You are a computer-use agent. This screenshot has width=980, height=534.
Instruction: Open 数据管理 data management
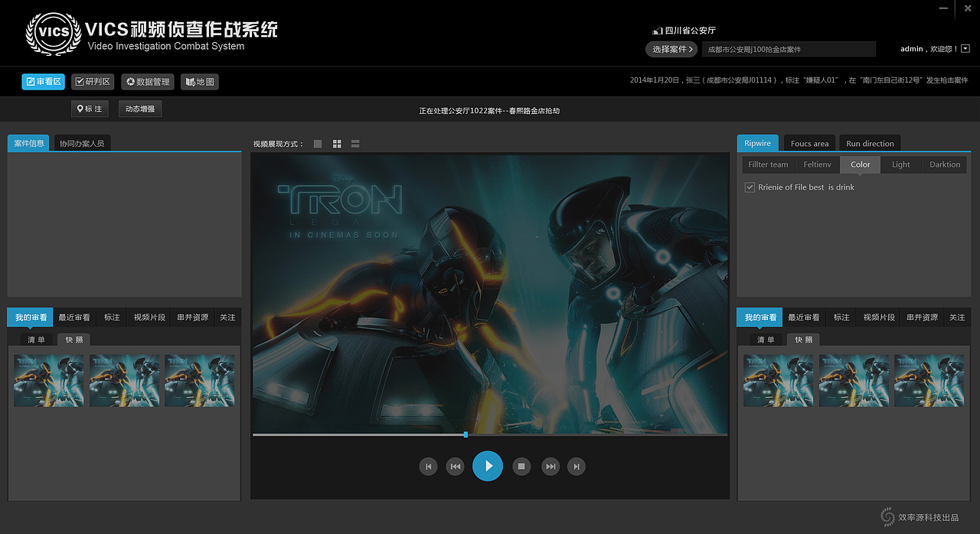pos(148,82)
